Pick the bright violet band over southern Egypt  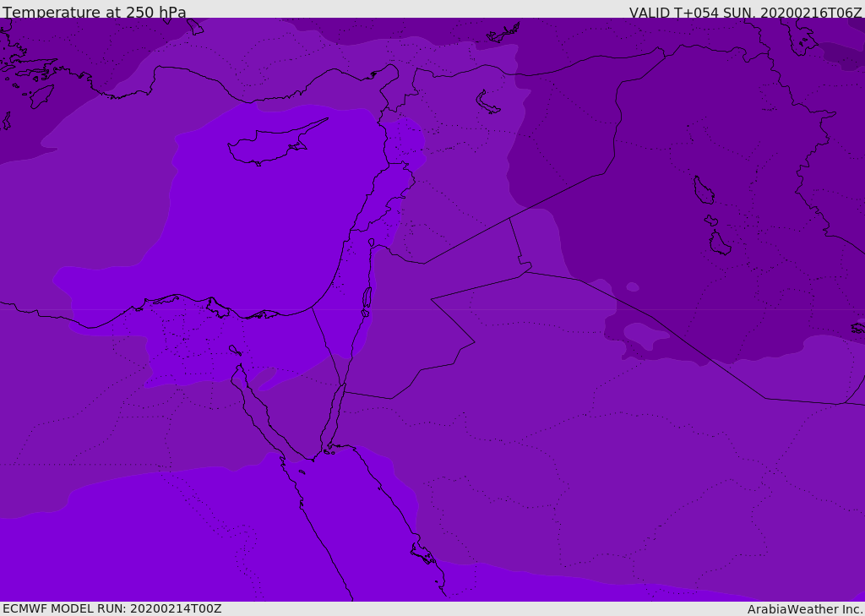click(169, 541)
